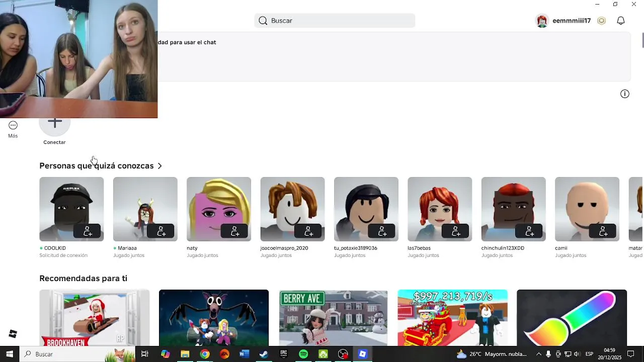Add tu_potaxie3189036 as a connection
The height and width of the screenshot is (362, 644).
pyautogui.click(x=382, y=231)
